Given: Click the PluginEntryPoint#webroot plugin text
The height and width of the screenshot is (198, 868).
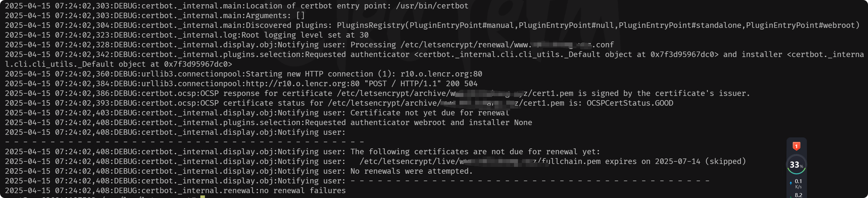Looking at the screenshot, I should (x=800, y=25).
